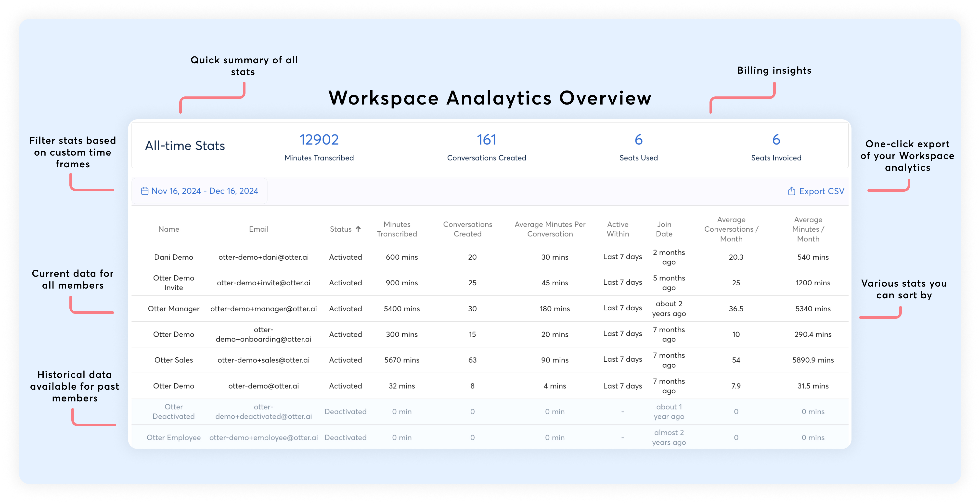This screenshot has height=503, width=980.
Task: Sort by the Active Within column
Action: (618, 229)
